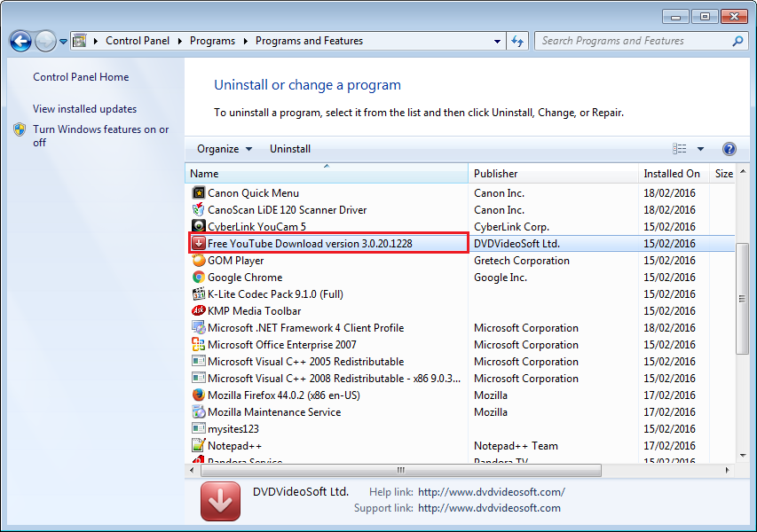This screenshot has height=532, width=757.
Task: Sort by the Size column header
Action: click(722, 174)
